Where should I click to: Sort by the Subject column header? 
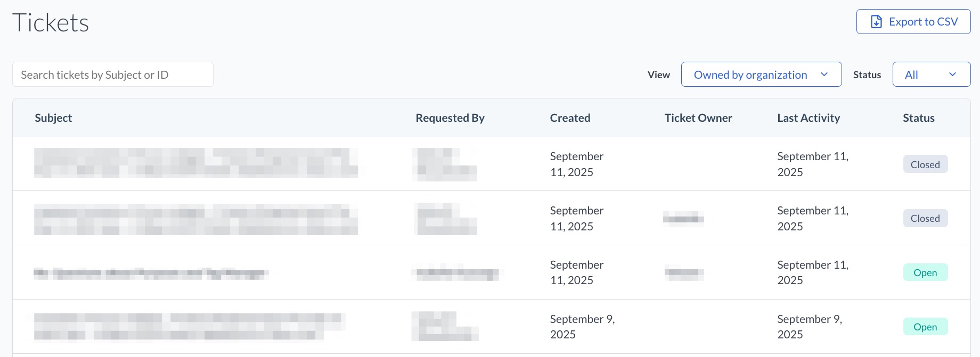53,118
